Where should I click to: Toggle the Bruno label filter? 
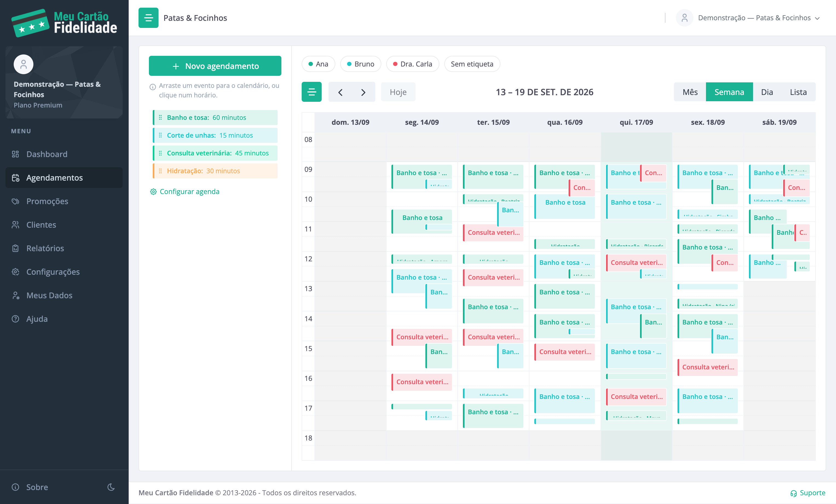361,64
